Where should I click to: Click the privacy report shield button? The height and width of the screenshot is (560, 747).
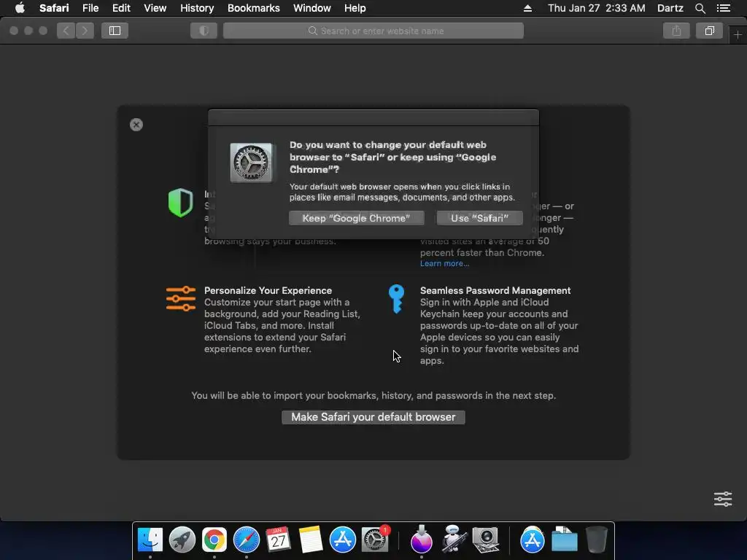tap(204, 31)
